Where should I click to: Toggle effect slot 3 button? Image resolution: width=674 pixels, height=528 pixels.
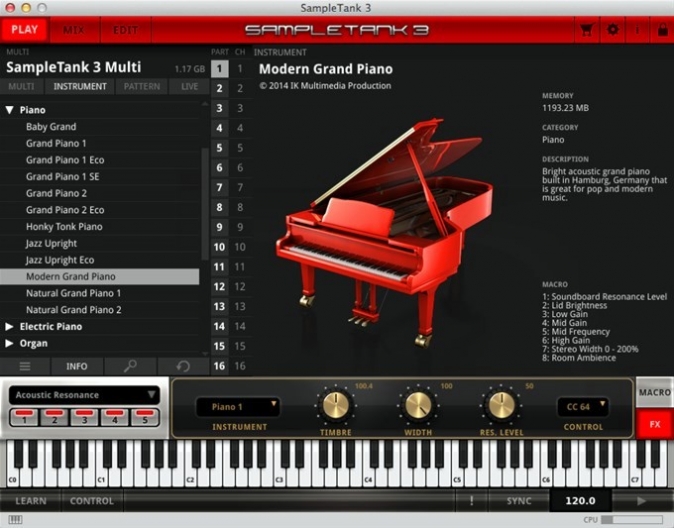pos(84,417)
